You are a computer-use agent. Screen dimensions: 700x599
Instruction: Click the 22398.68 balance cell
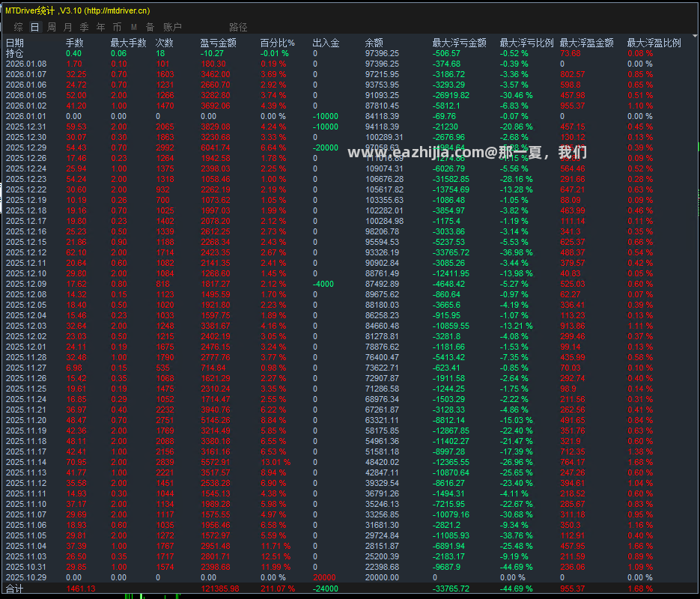pos(382,567)
